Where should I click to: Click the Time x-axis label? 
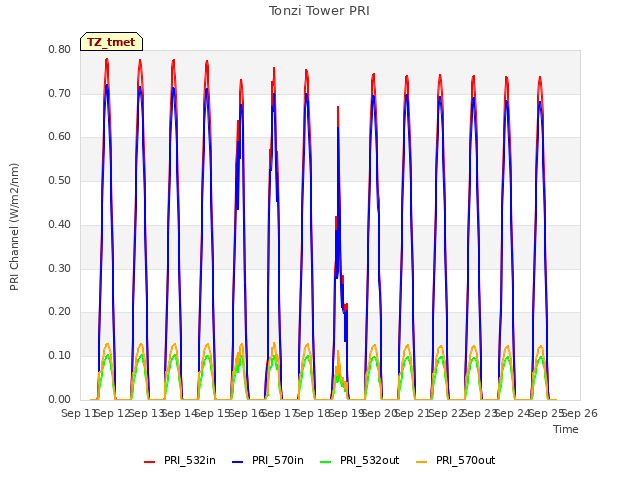tap(566, 429)
